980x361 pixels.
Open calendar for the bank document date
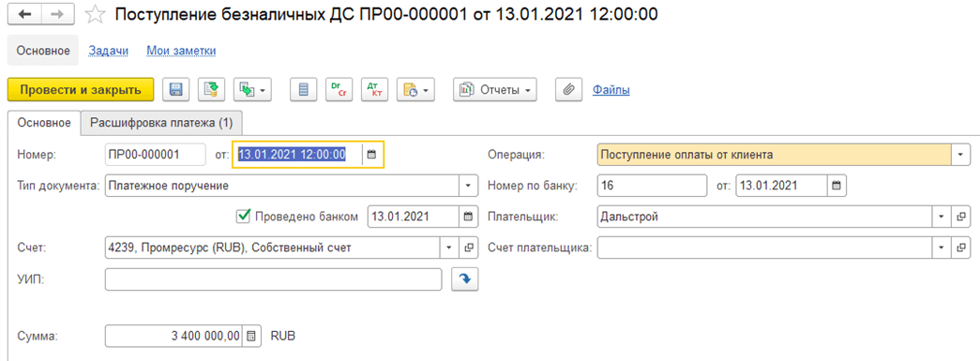point(837,186)
